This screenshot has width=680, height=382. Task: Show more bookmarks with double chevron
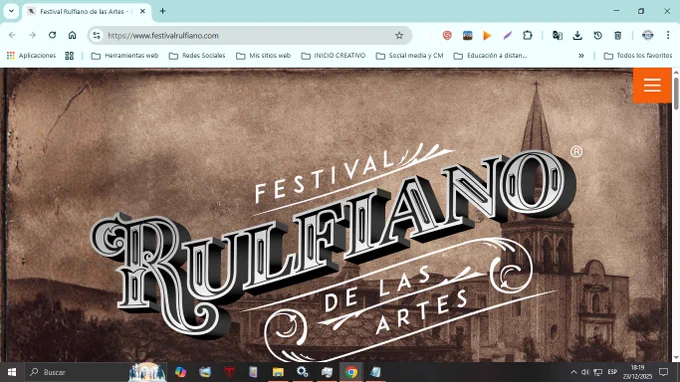tap(581, 56)
